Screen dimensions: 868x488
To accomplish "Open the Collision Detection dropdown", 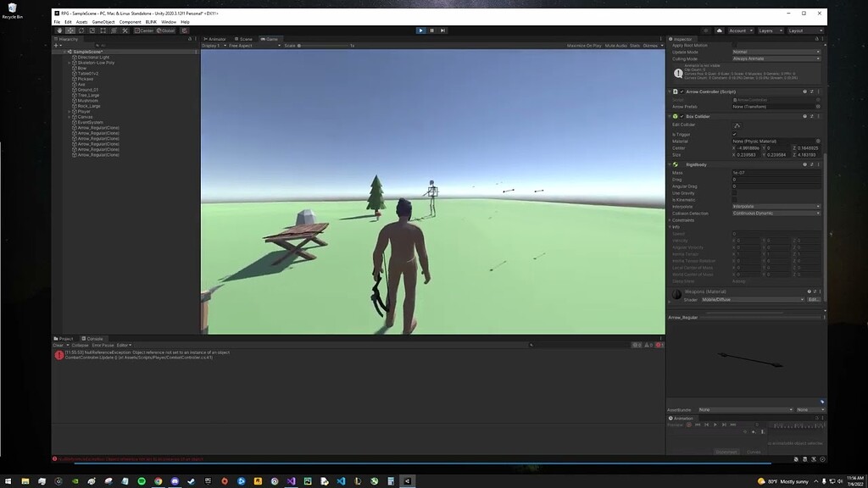I will (x=776, y=213).
